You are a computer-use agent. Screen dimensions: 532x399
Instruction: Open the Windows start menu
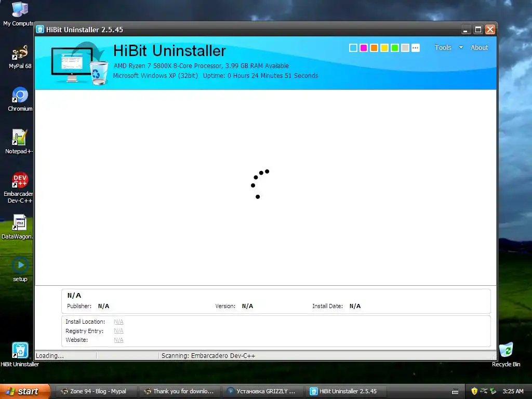(x=25, y=391)
